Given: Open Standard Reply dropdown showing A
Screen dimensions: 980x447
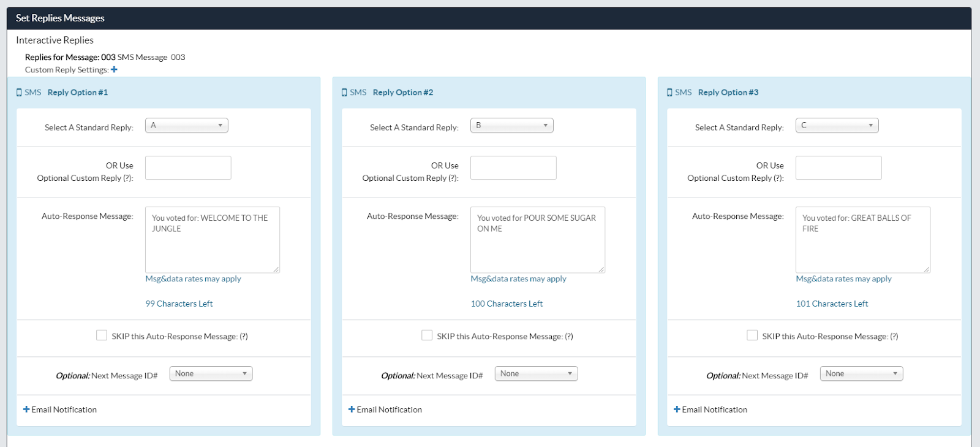Looking at the screenshot, I should tap(187, 125).
